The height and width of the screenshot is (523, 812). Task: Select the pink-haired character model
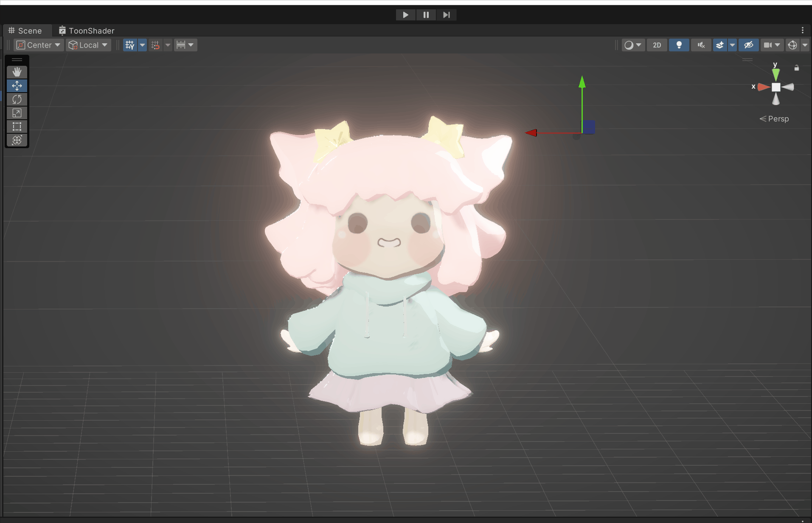(389, 280)
